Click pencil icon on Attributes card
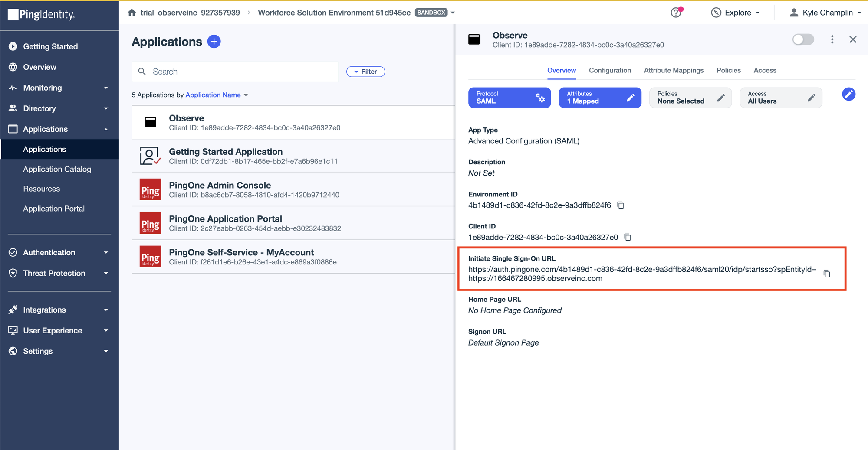868x450 pixels. (x=631, y=98)
